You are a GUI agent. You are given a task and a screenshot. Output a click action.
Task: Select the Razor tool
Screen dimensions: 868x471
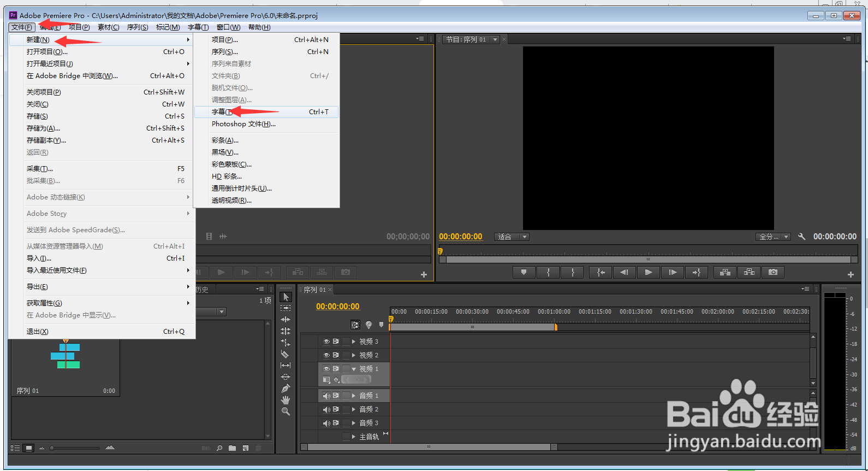(x=286, y=354)
